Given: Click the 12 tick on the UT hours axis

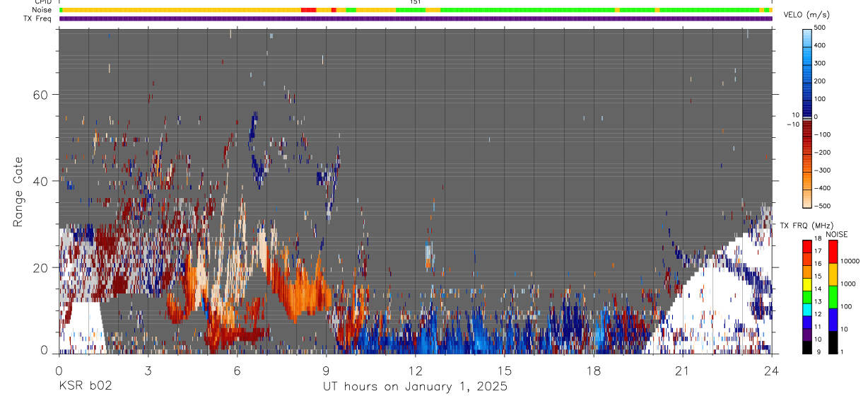Looking at the screenshot, I should click(415, 370).
